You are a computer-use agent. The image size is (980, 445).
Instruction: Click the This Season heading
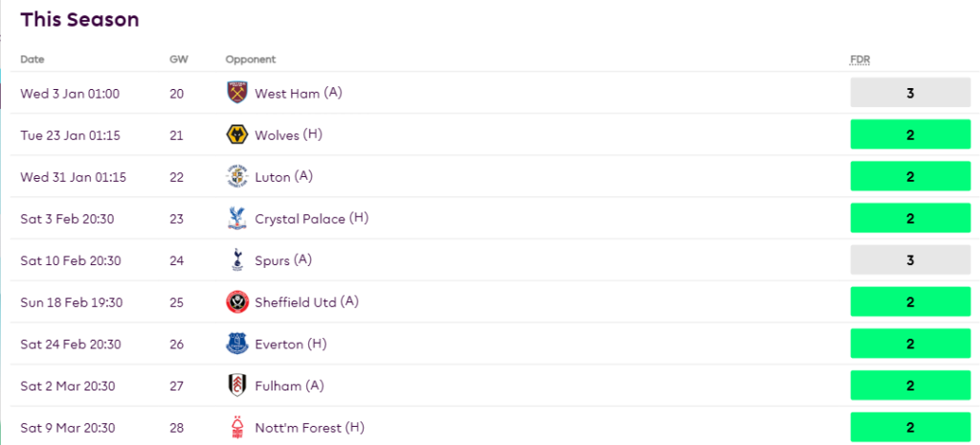(79, 19)
